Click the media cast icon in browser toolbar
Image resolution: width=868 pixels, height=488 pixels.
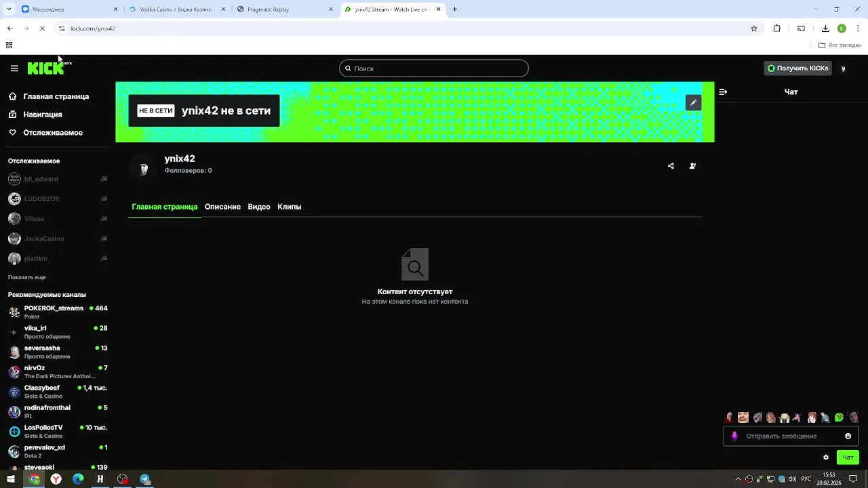tap(801, 28)
